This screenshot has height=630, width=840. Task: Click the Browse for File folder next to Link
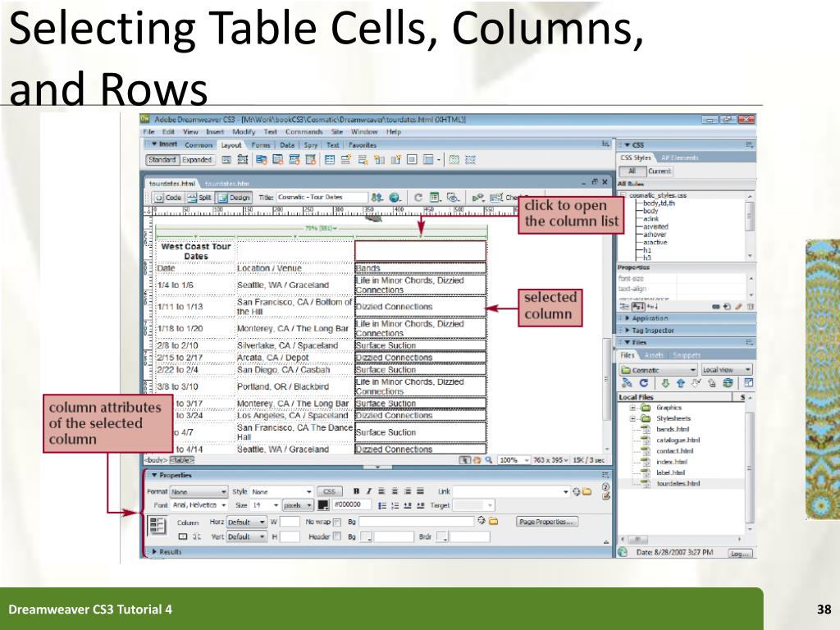pos(587,491)
